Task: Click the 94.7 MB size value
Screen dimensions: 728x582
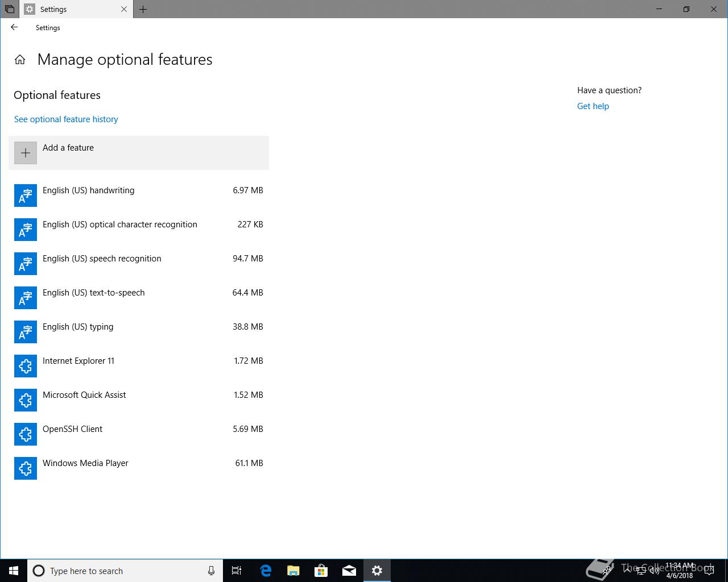Action: [248, 259]
